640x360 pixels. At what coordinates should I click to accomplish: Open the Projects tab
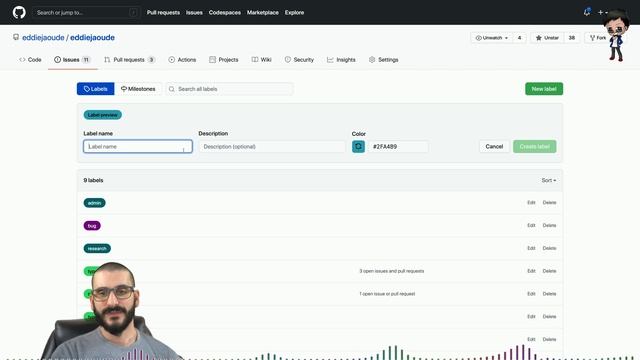point(224,60)
